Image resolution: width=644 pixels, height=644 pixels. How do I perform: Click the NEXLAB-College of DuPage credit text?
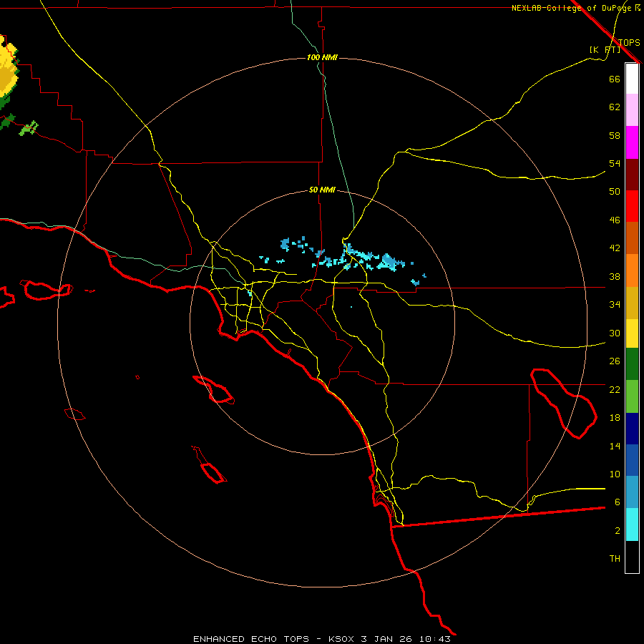[x=572, y=8]
